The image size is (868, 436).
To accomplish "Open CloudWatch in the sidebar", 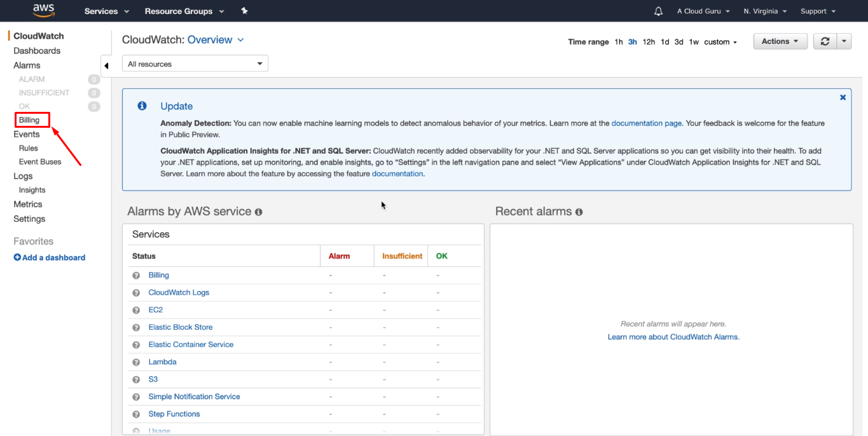I will [x=39, y=36].
